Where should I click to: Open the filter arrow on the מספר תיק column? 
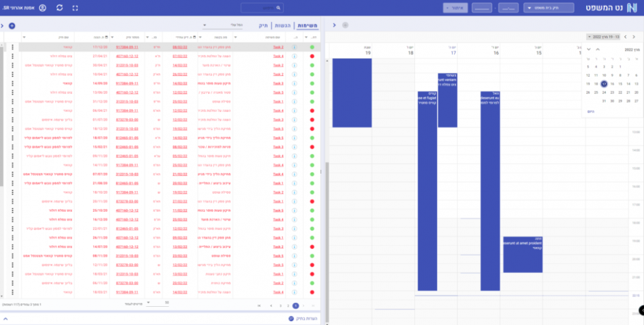113,37
